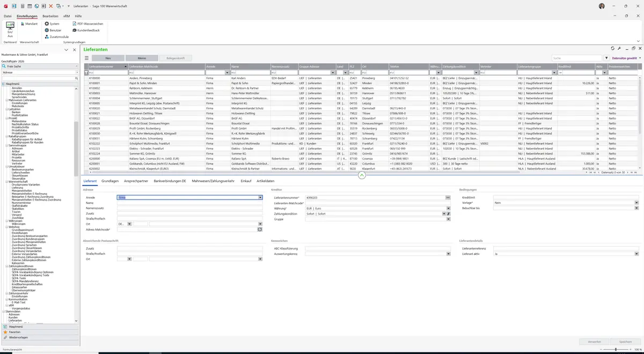Open the hamburger menu beside Neu
644x354 pixels.
tap(86, 58)
